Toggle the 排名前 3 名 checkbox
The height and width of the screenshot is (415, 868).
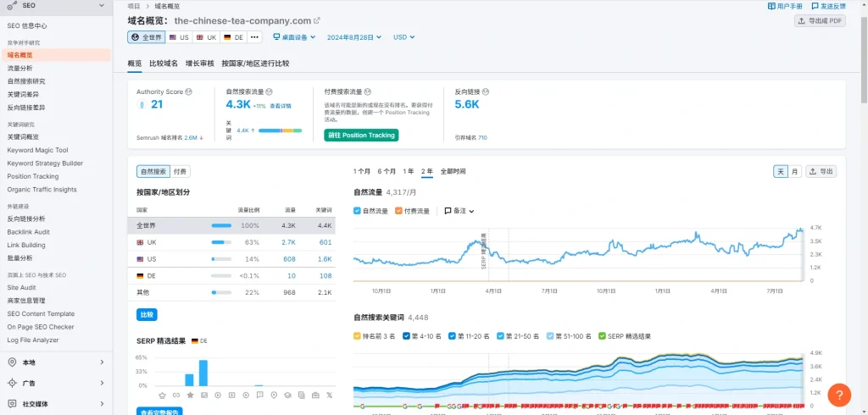tap(357, 336)
